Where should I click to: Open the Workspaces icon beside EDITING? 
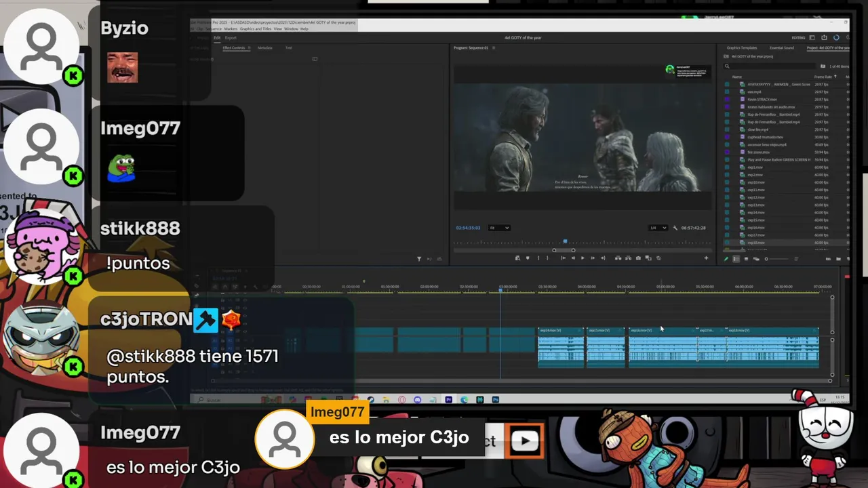[x=812, y=37]
